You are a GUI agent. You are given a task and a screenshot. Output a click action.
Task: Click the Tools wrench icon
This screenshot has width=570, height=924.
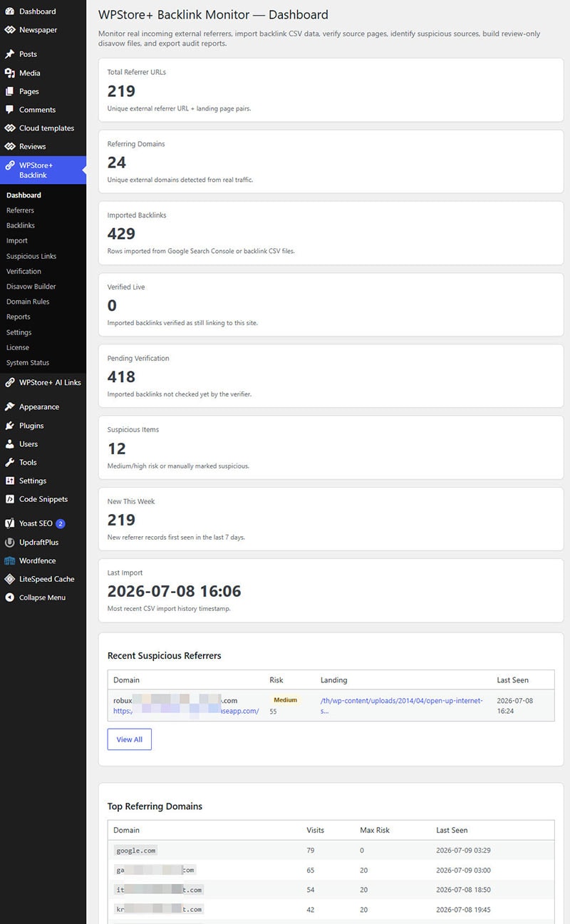click(9, 462)
